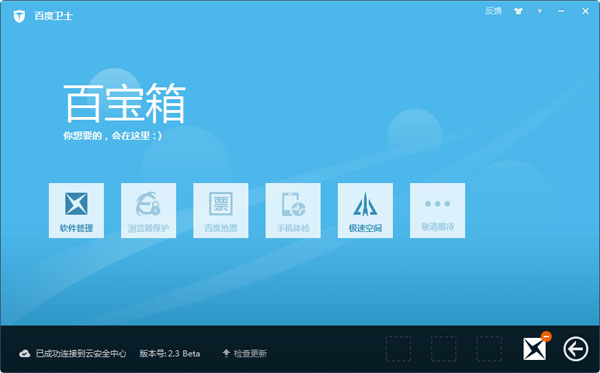This screenshot has width=600, height=373.
Task: Select the third empty dashed shortcut slot
Action: click(489, 349)
